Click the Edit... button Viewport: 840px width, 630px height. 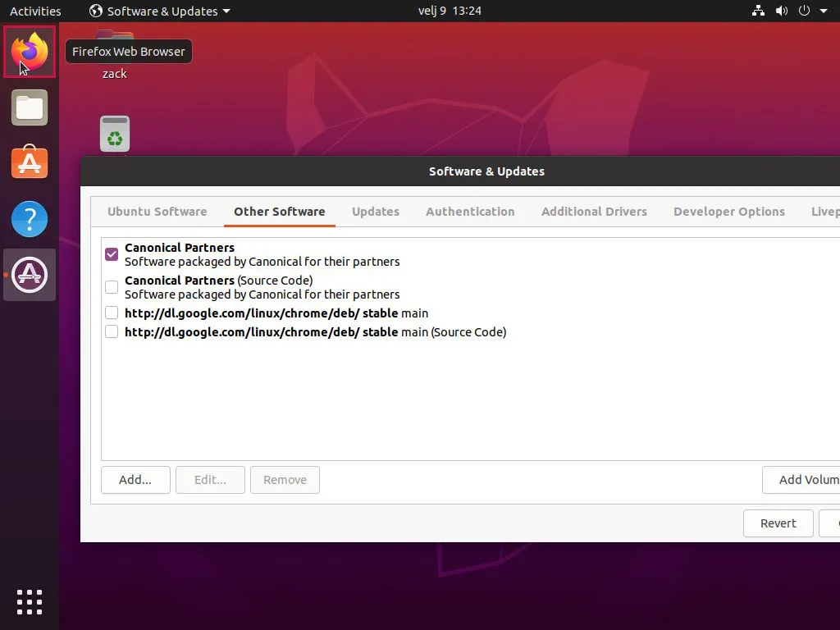tap(210, 479)
